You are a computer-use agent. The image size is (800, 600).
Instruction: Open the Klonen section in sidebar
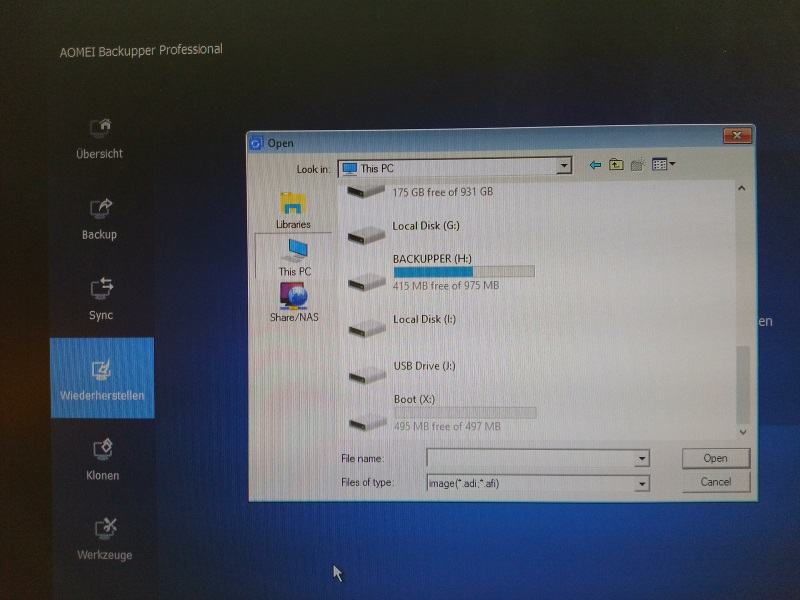[103, 459]
